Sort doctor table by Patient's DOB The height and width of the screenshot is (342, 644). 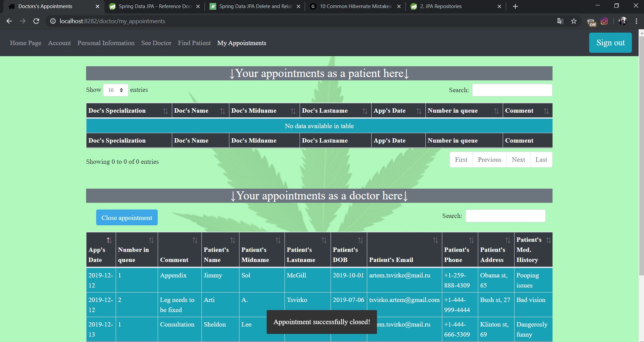point(348,250)
